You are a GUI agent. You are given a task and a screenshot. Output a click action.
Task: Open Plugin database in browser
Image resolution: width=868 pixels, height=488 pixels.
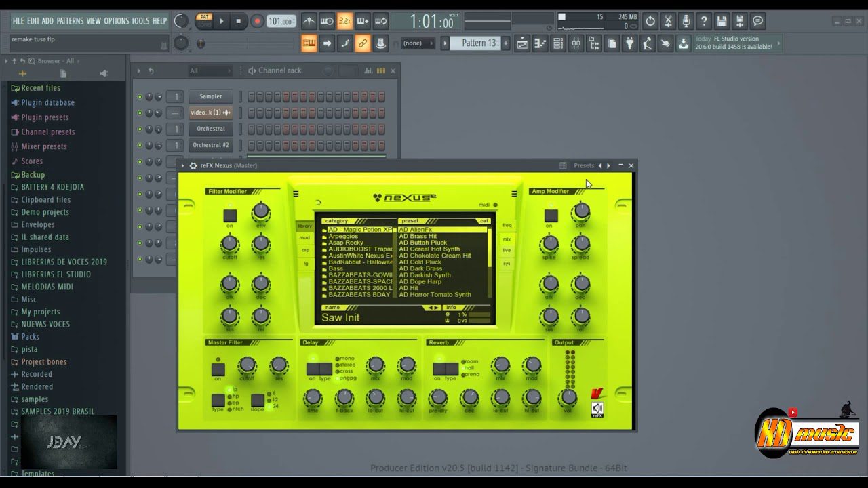47,102
